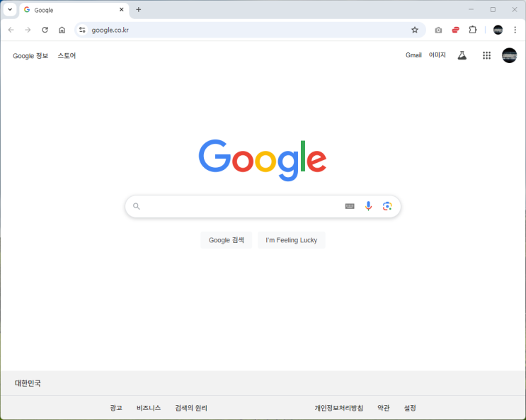Viewport: 526px width, 420px height.
Task: Click the red extension icon in toolbar
Action: click(x=455, y=30)
